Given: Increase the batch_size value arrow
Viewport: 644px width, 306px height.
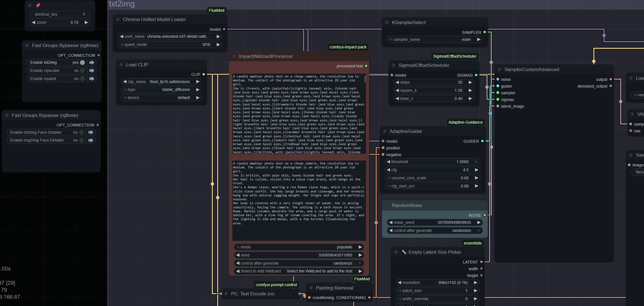Looking at the screenshot, I should click(475, 291).
